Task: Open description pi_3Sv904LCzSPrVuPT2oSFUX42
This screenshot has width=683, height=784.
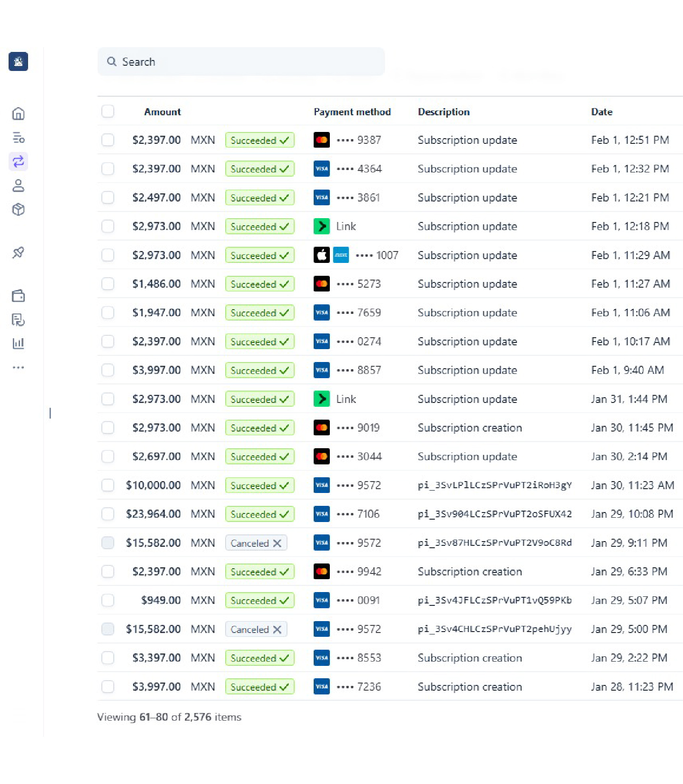Action: pos(495,514)
